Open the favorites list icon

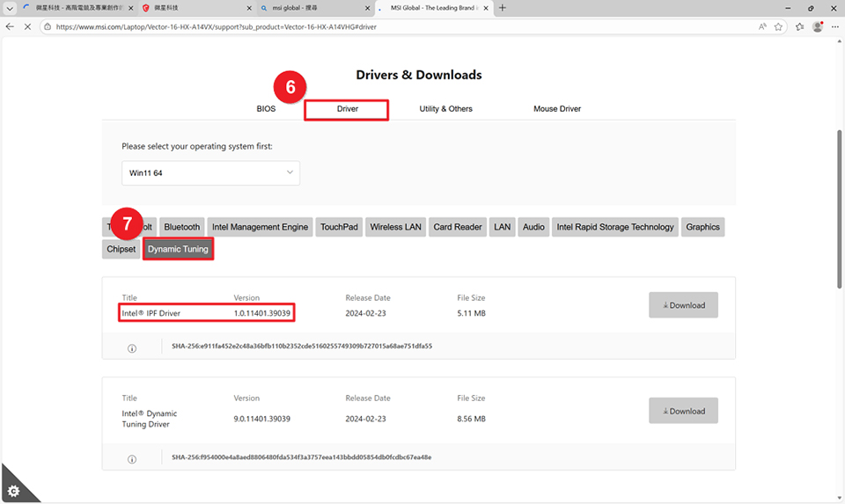click(800, 26)
